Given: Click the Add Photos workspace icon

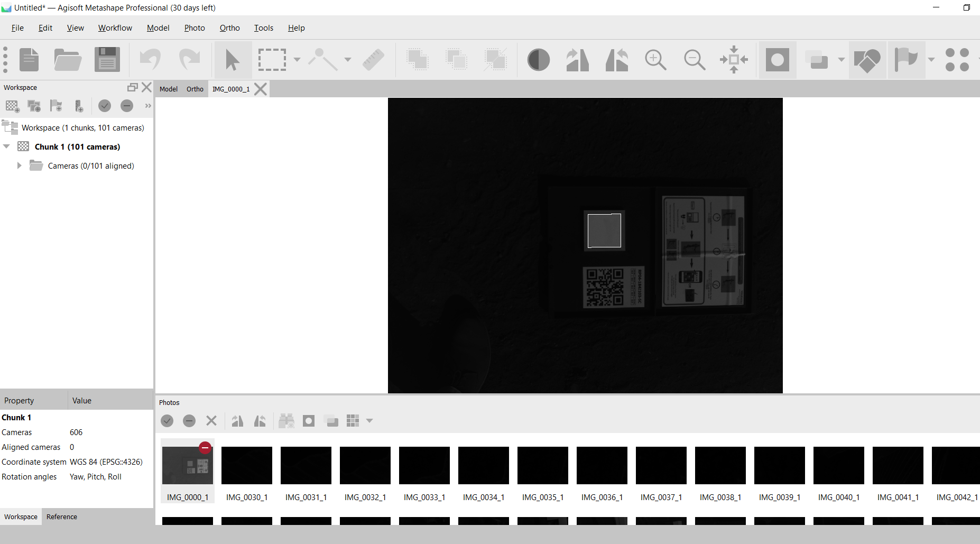Looking at the screenshot, I should (34, 106).
